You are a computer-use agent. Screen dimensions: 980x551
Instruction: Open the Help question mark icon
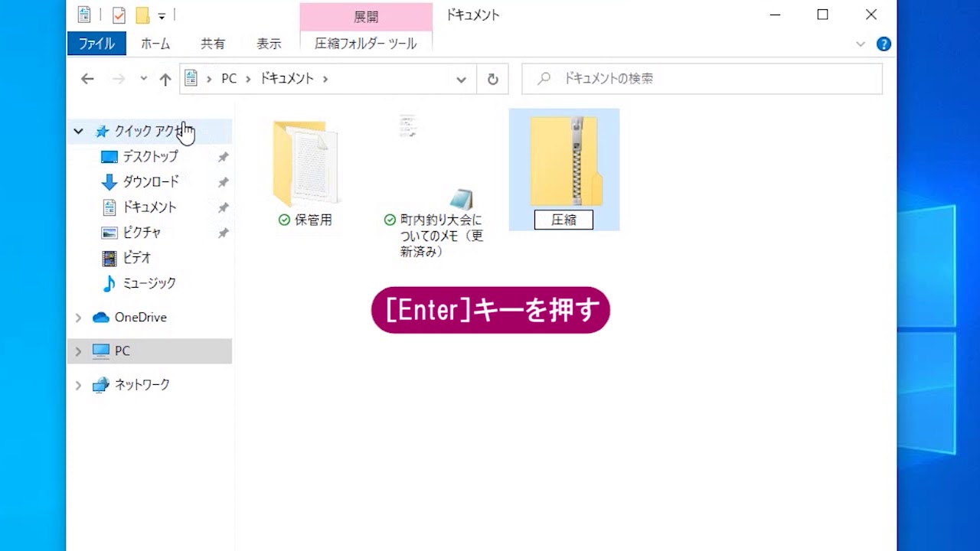pyautogui.click(x=884, y=44)
